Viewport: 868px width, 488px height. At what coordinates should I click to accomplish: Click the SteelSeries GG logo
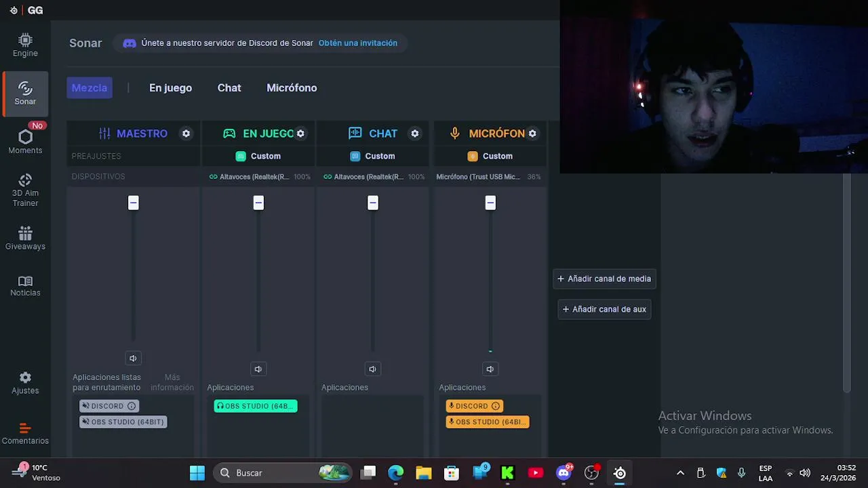26,10
